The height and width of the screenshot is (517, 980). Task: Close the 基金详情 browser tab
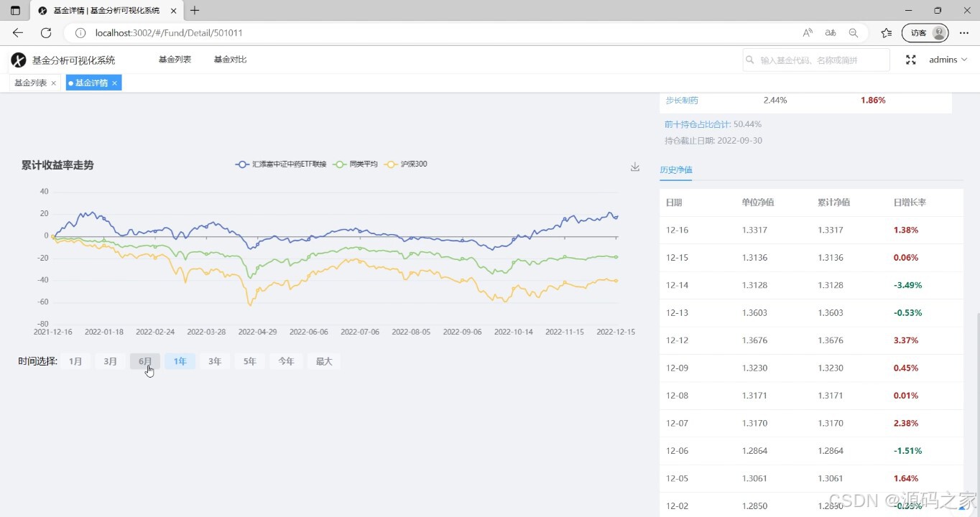point(173,11)
